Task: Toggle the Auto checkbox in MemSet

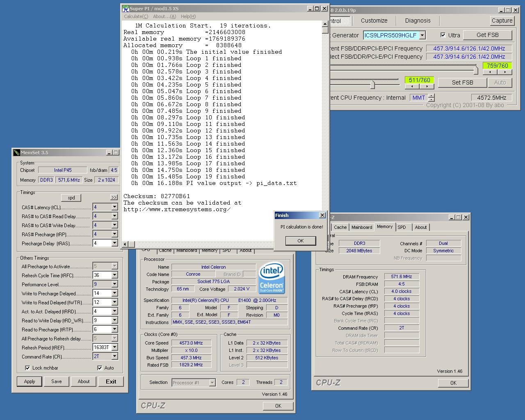Action: point(100,368)
